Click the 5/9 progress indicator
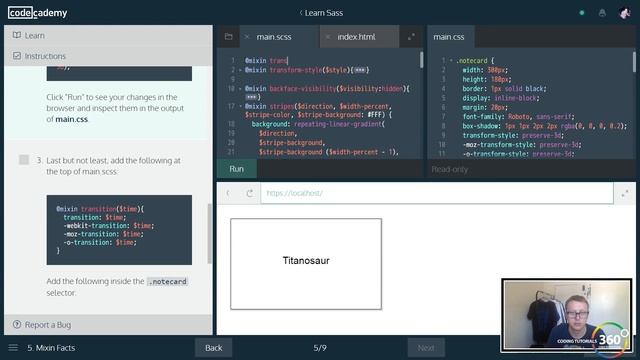 (x=320, y=348)
